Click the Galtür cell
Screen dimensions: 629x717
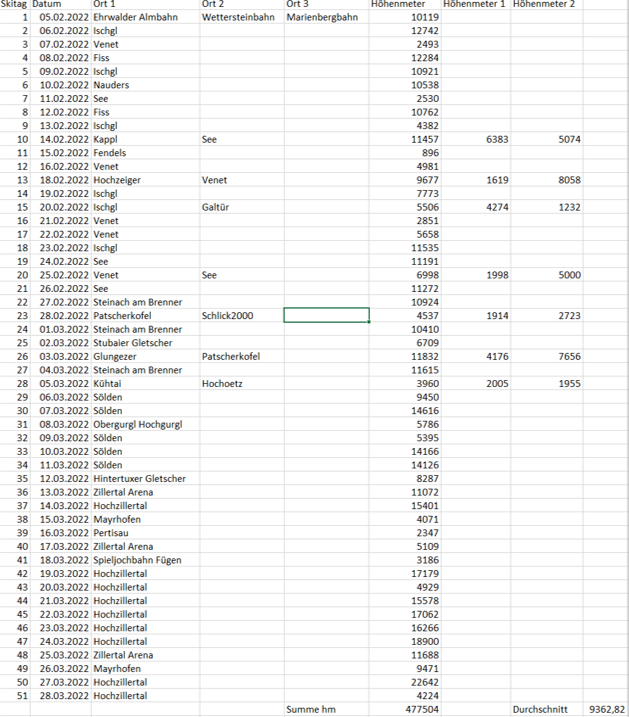coord(217,207)
